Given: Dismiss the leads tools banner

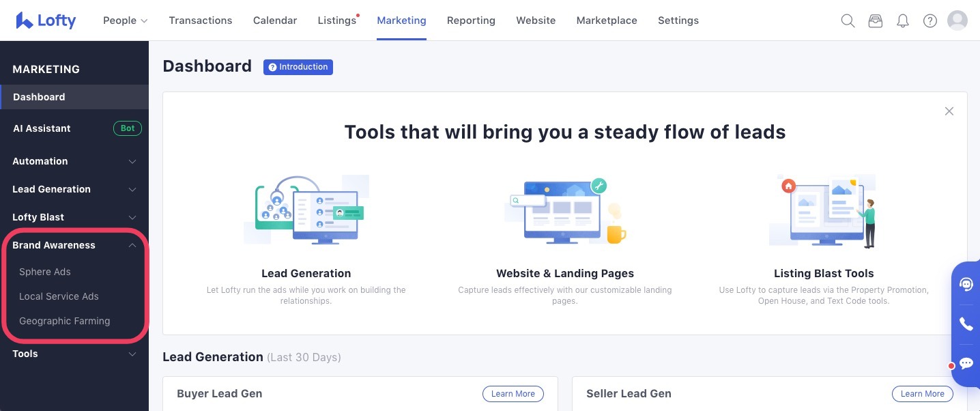Looking at the screenshot, I should [x=949, y=111].
